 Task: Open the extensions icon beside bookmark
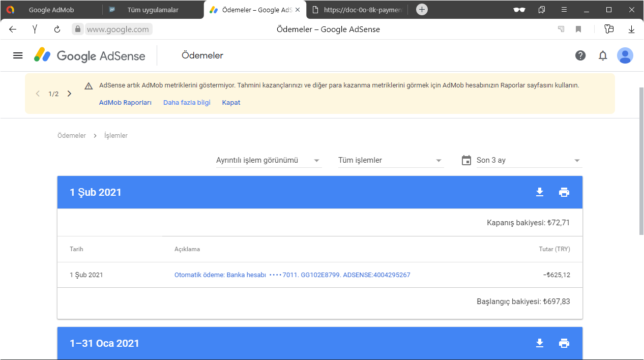click(609, 29)
